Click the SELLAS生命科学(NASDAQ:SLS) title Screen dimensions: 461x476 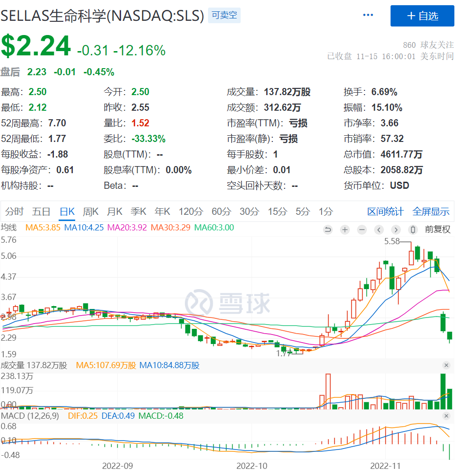(102, 16)
